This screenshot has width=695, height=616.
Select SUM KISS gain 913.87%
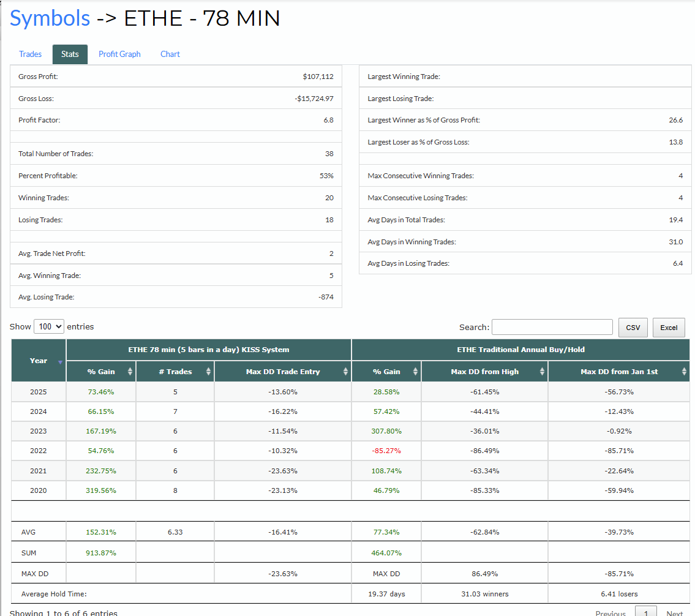click(x=101, y=553)
